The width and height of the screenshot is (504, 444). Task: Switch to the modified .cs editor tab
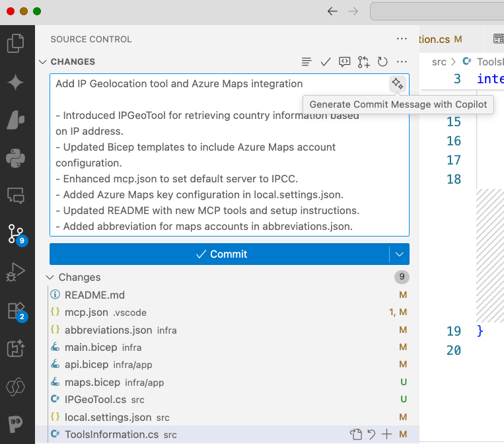[x=451, y=39]
